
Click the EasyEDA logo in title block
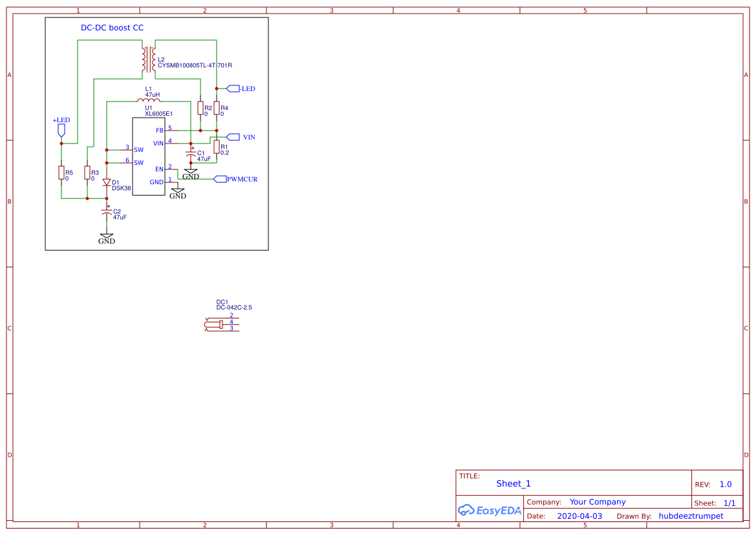pyautogui.click(x=489, y=510)
